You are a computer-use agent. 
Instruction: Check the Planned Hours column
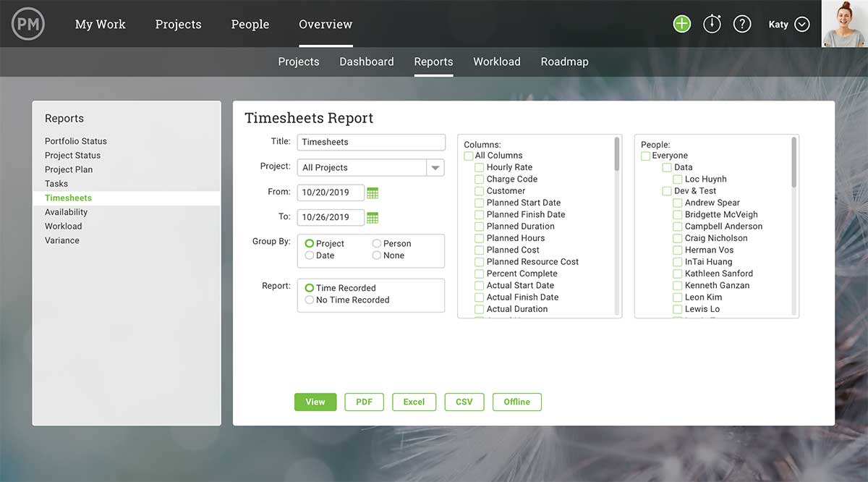click(x=480, y=238)
